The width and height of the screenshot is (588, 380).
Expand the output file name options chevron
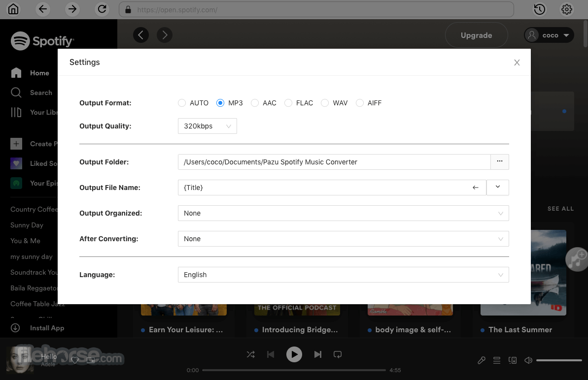(498, 187)
